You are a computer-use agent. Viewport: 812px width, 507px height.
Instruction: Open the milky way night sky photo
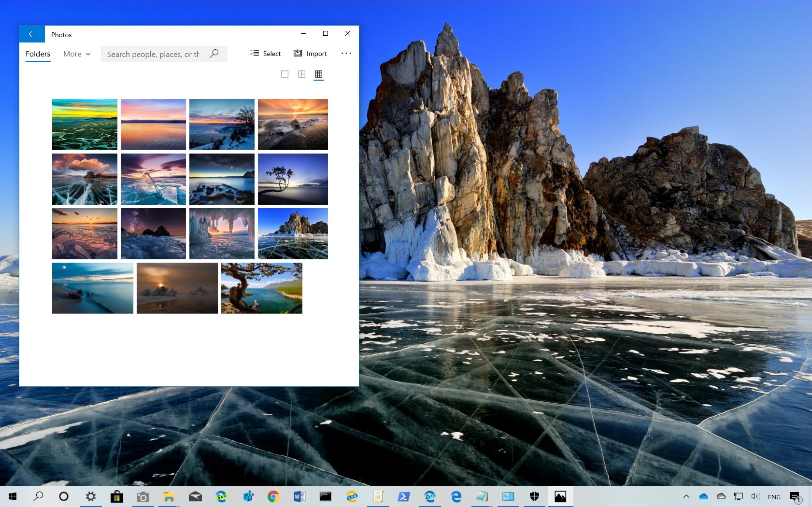tap(153, 233)
